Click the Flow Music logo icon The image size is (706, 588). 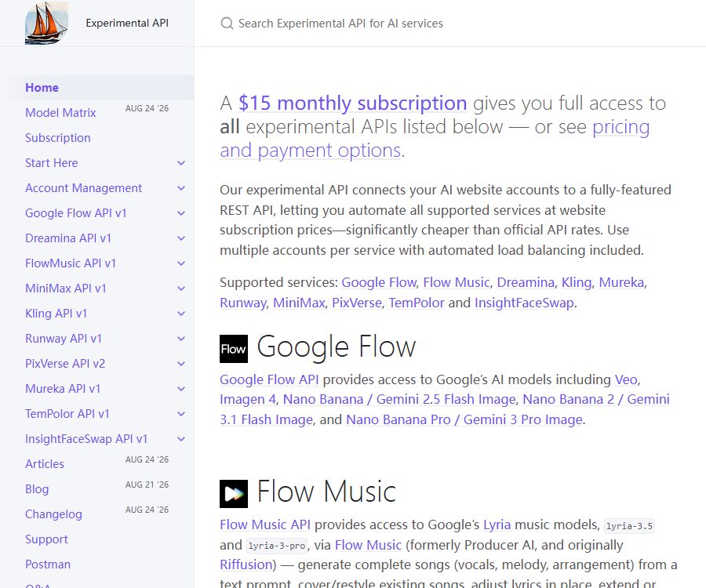[x=234, y=493]
